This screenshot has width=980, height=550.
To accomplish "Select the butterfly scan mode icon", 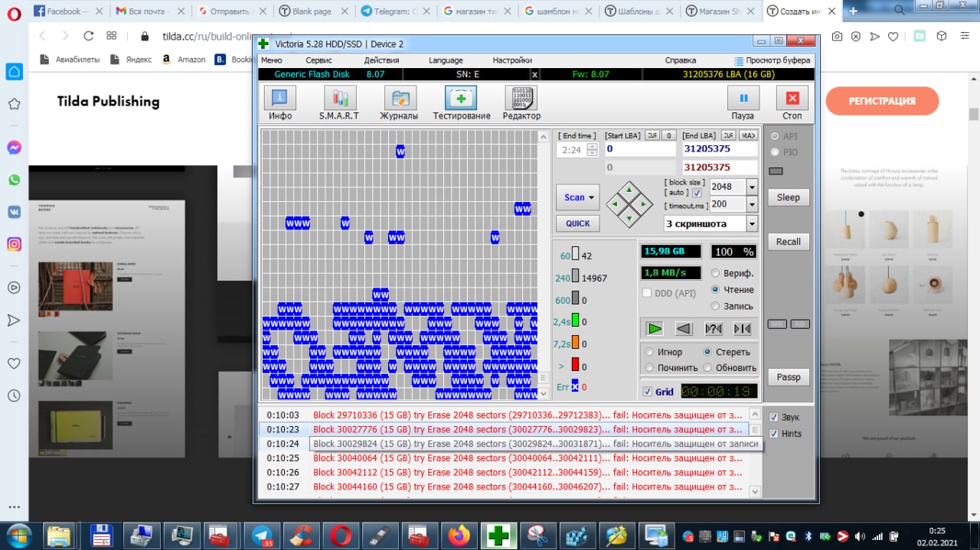I will click(x=742, y=329).
